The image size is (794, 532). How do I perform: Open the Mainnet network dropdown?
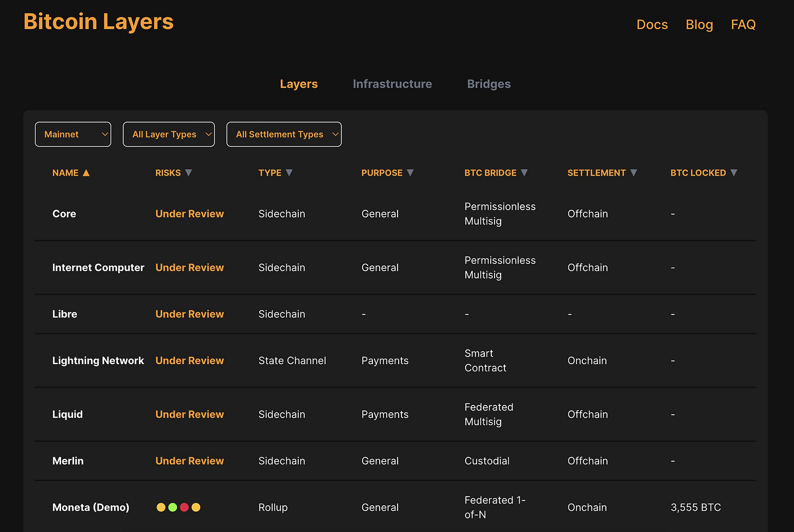pos(73,134)
